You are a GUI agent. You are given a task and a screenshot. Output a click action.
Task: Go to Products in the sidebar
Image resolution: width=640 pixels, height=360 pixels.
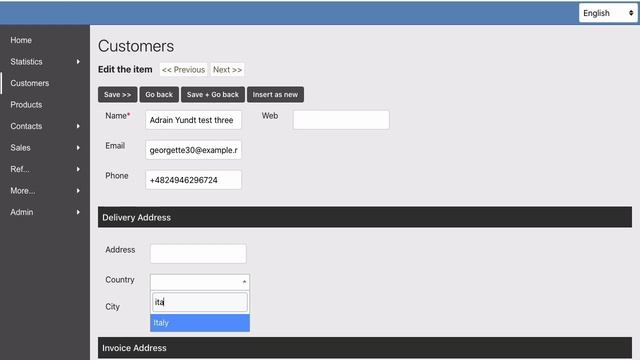26,104
